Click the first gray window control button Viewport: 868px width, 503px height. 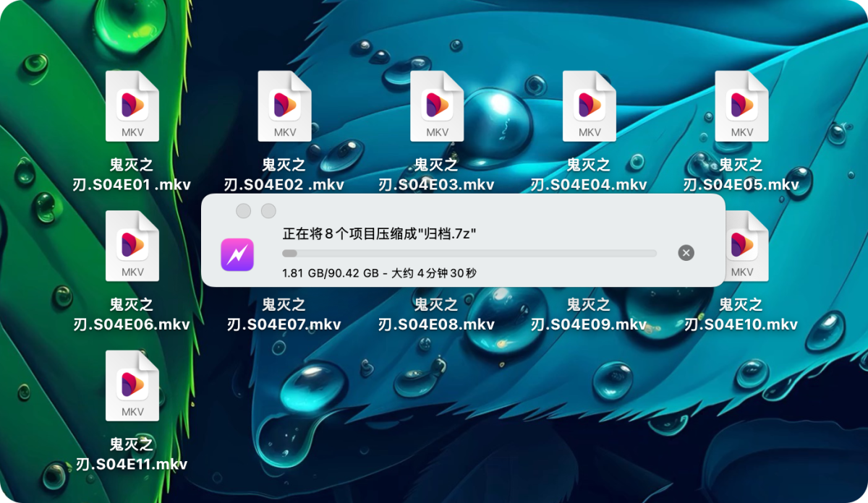tap(244, 210)
